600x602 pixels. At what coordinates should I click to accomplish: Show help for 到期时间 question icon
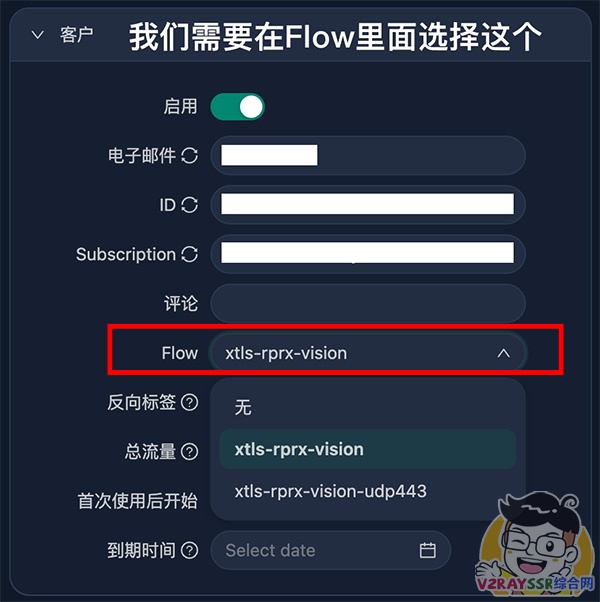(x=190, y=550)
